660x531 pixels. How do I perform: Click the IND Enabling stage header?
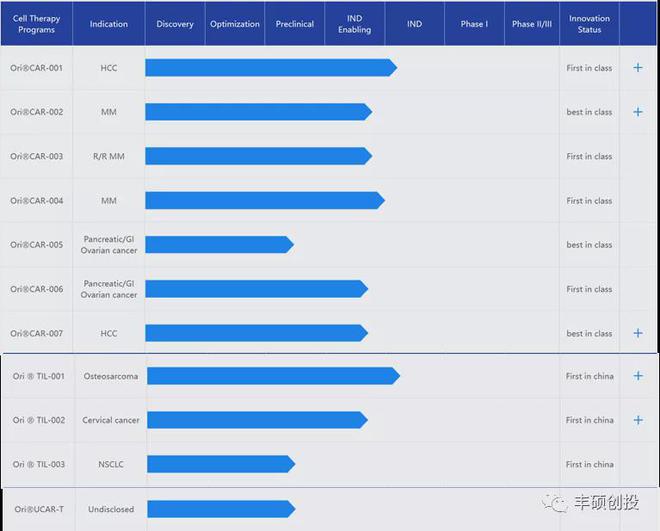pyautogui.click(x=354, y=24)
